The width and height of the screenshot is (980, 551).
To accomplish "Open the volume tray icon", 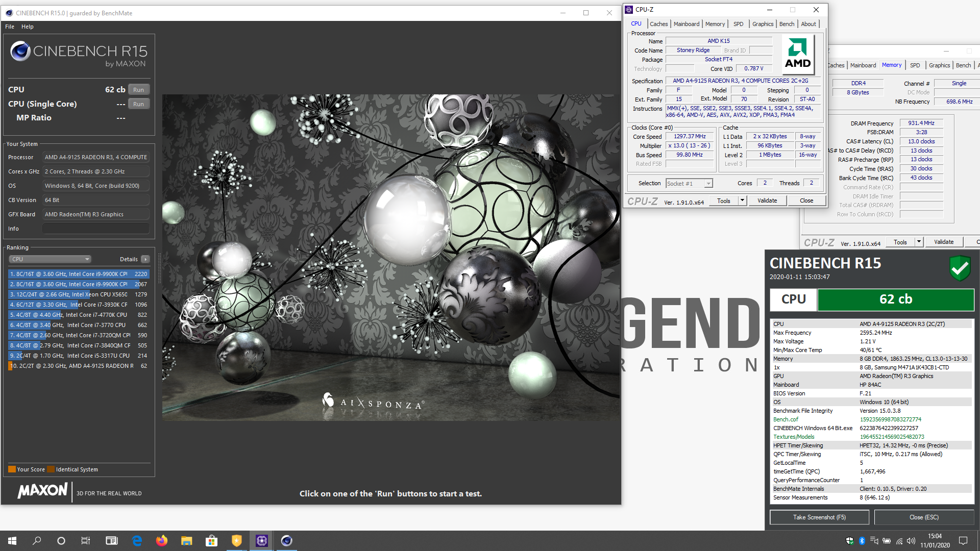I will click(912, 541).
